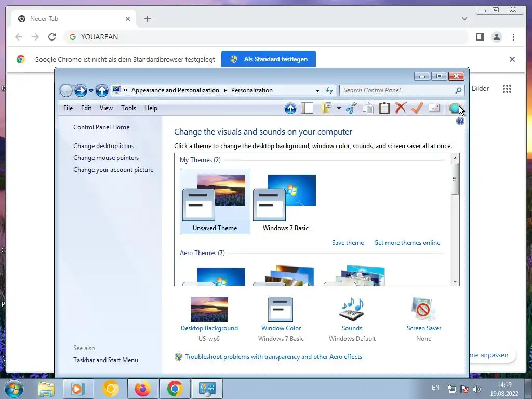The image size is (532, 399).
Task: Go up one level with address bar up-arrow
Action: coord(102,90)
